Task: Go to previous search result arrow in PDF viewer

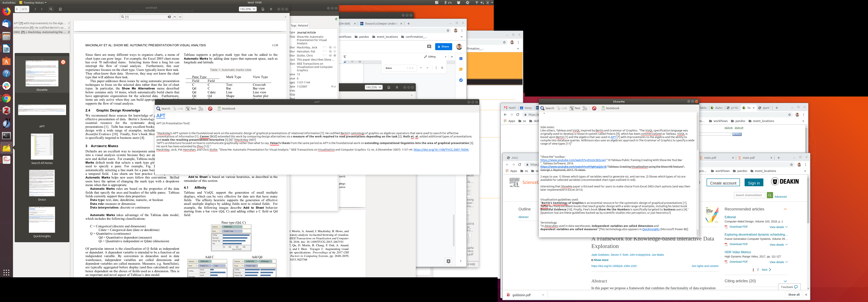Action: [x=175, y=17]
